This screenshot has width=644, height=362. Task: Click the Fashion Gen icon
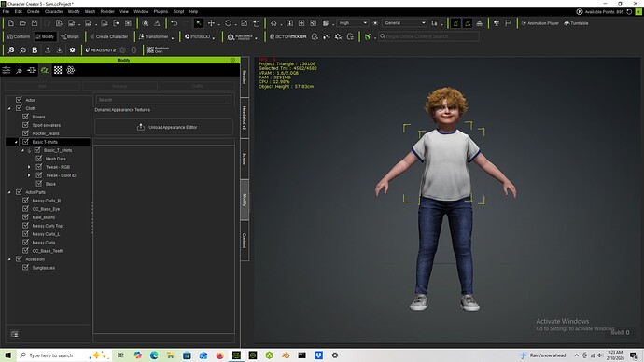(x=158, y=50)
